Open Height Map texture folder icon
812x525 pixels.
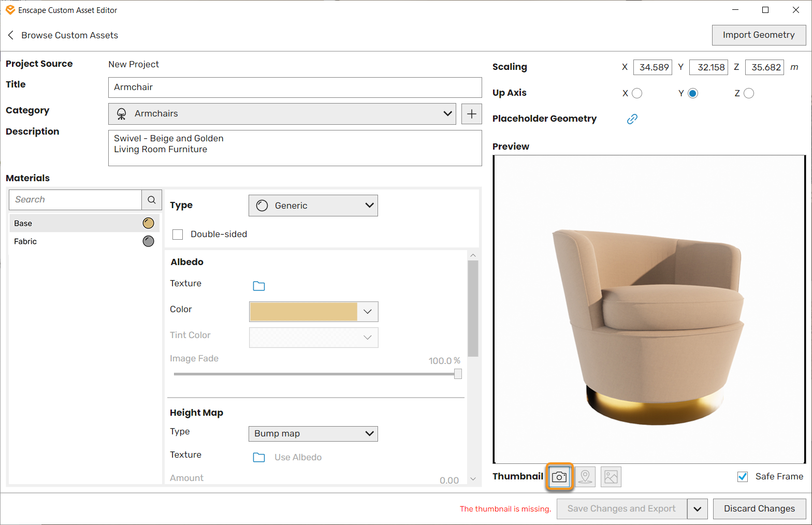259,457
